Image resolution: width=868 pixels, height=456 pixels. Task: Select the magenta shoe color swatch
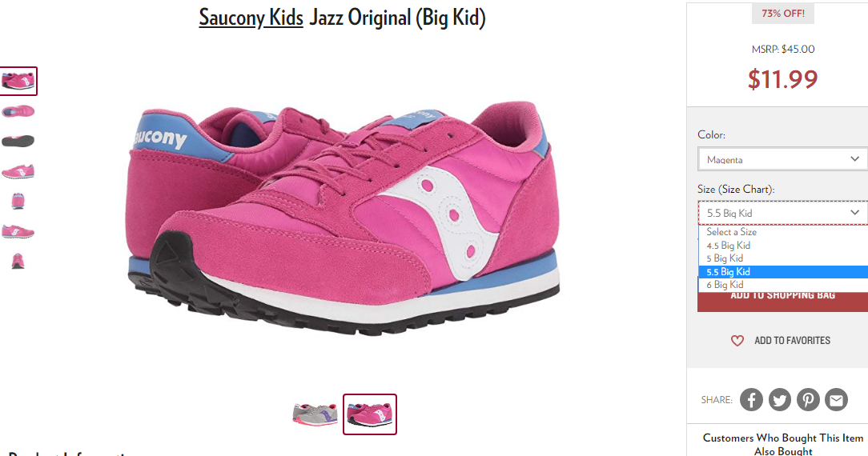[x=370, y=414]
